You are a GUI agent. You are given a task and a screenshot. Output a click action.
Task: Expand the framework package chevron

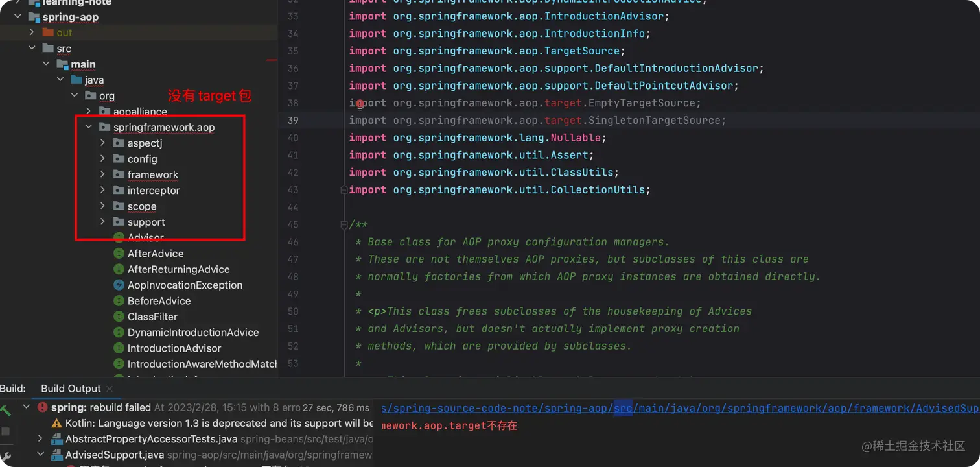coord(103,174)
